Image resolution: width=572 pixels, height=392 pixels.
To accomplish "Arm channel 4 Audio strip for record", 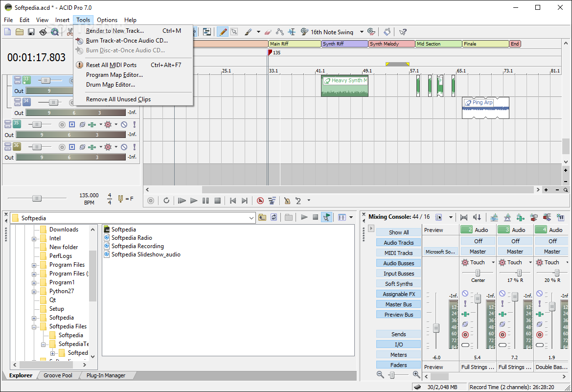I will (540, 335).
